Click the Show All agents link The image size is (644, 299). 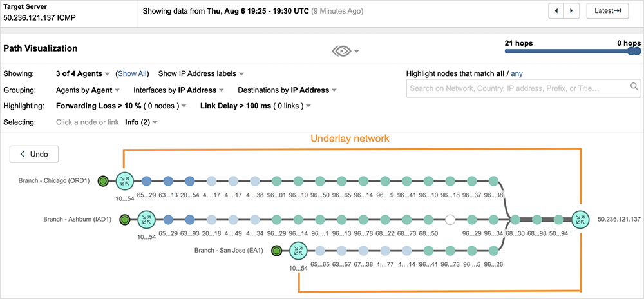(x=133, y=73)
